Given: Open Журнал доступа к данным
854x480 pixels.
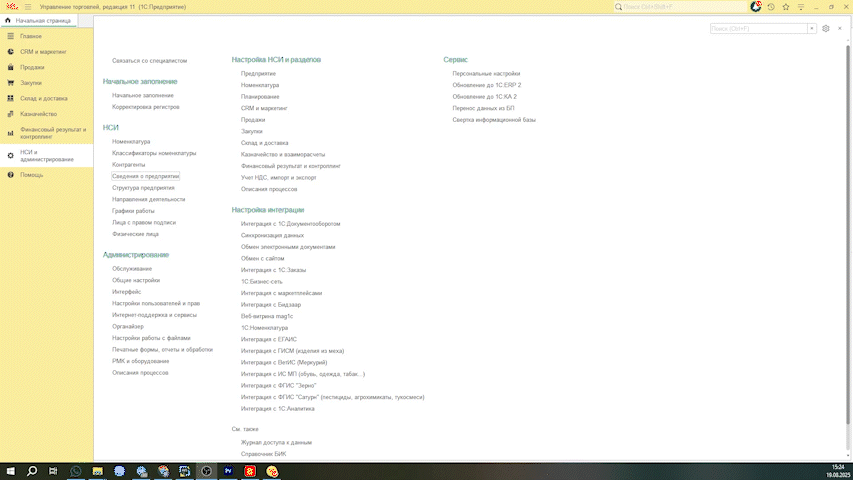Looking at the screenshot, I should pyautogui.click(x=276, y=442).
